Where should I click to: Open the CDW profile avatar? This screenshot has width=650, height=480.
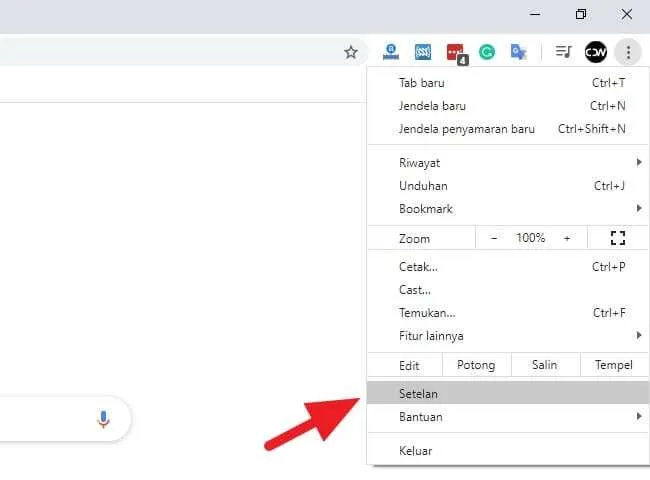tap(595, 52)
